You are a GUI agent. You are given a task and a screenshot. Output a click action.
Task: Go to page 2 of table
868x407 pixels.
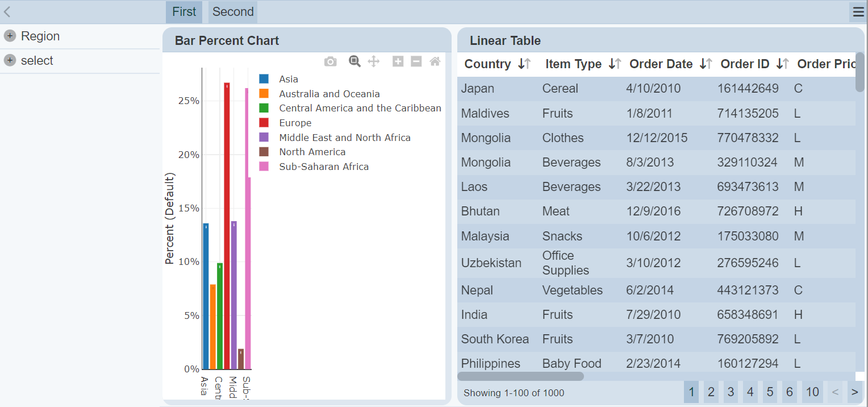click(711, 392)
